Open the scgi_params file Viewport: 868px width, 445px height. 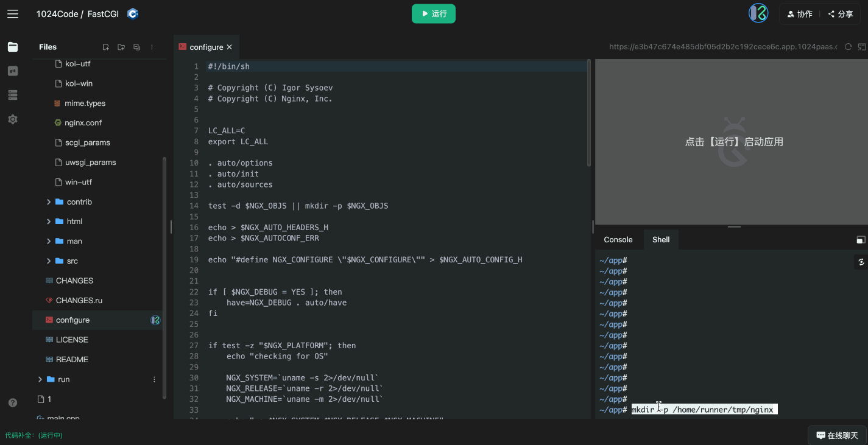pos(88,142)
